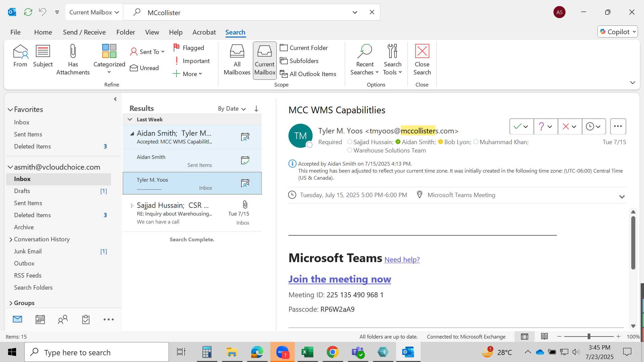Open By Date sort dropdown
Image resolution: width=644 pixels, height=362 pixels.
click(232, 109)
